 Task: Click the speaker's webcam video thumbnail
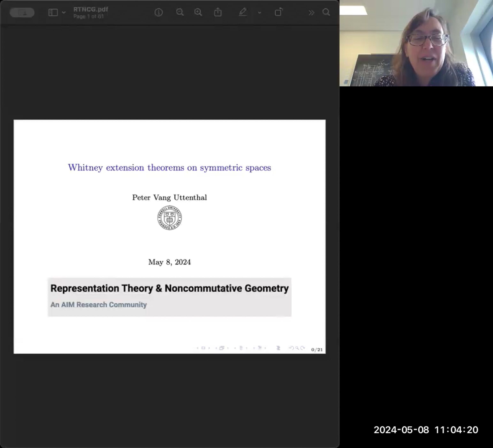tap(416, 43)
